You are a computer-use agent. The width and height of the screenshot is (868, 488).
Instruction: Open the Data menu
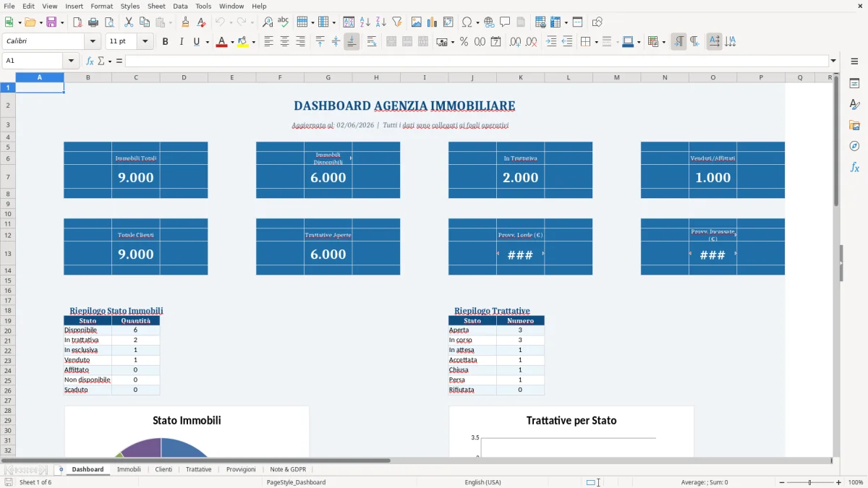(x=180, y=6)
